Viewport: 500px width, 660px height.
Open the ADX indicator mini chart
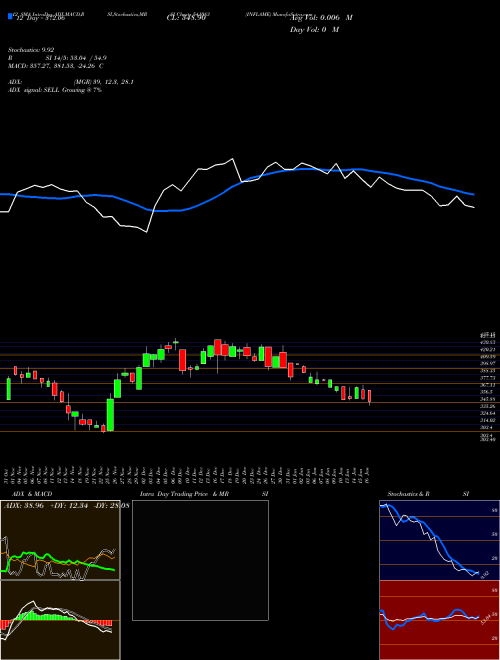(x=60, y=540)
